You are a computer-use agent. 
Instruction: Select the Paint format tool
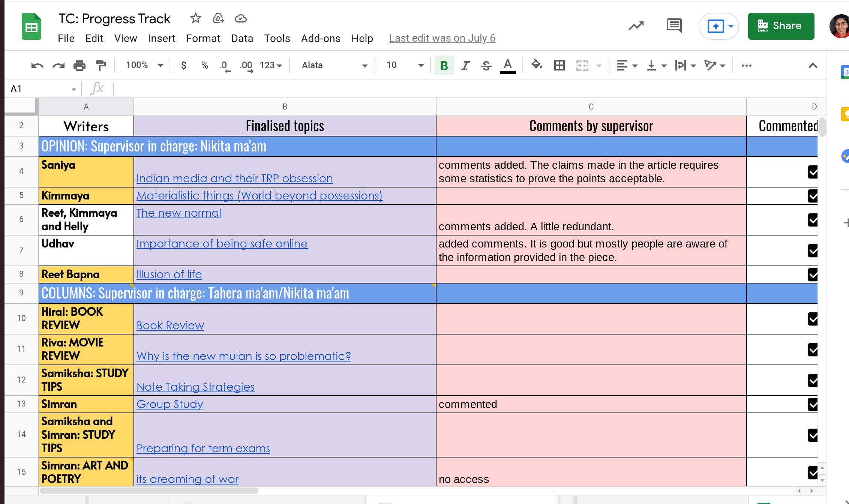pyautogui.click(x=101, y=66)
